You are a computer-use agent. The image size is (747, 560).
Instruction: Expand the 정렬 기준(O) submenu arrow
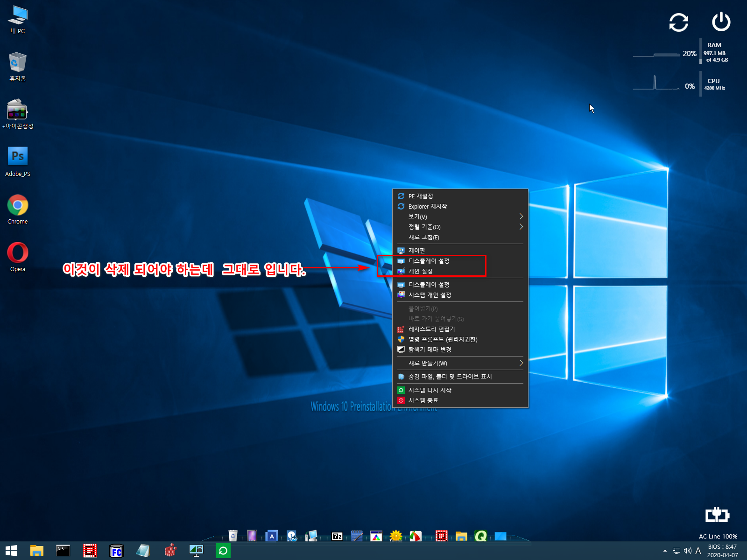coord(521,227)
